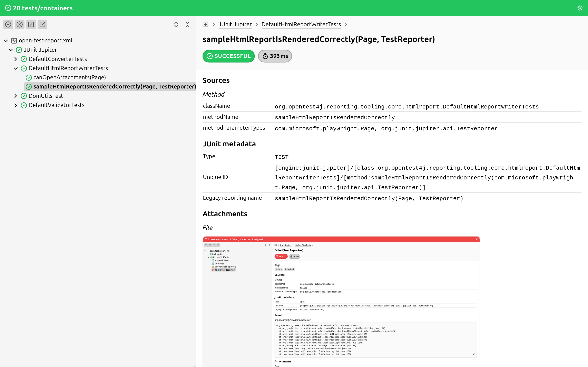
Task: Expand the DefaultConverterTests node
Action: [16, 59]
